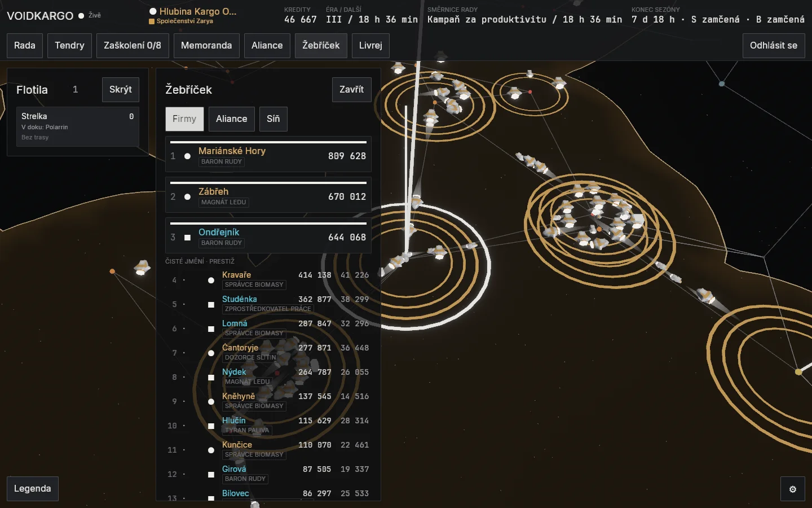Open the Studénka company link
The height and width of the screenshot is (508, 812).
click(x=240, y=299)
